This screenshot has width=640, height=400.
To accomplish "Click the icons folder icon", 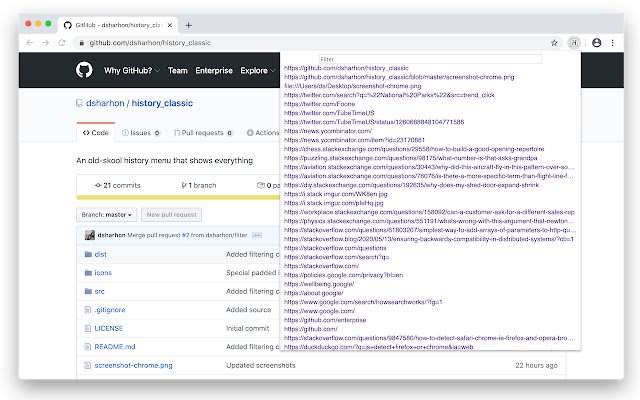I will pyautogui.click(x=88, y=273).
